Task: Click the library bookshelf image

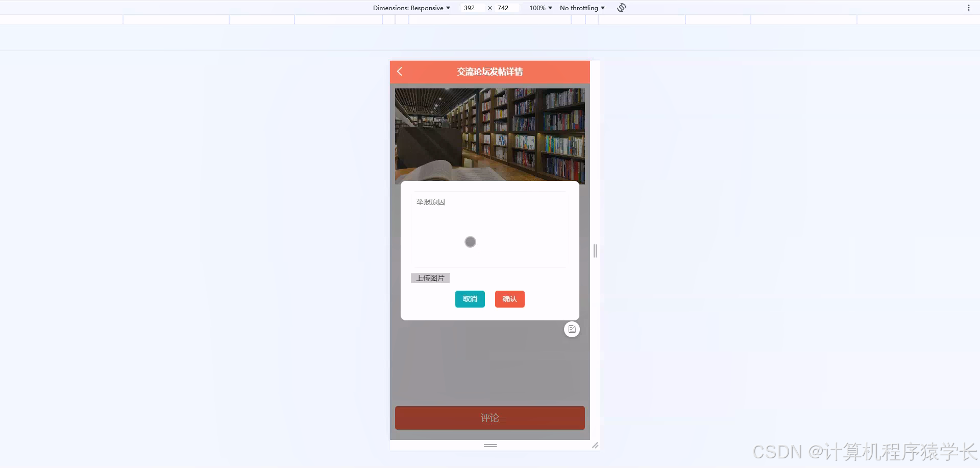Action: click(490, 135)
